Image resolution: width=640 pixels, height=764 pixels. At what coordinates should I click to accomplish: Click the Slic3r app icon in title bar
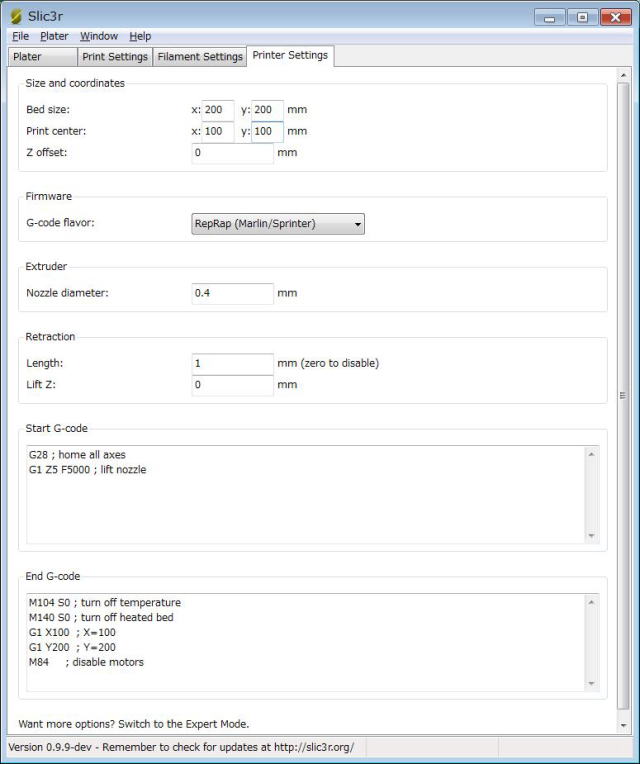(x=16, y=16)
